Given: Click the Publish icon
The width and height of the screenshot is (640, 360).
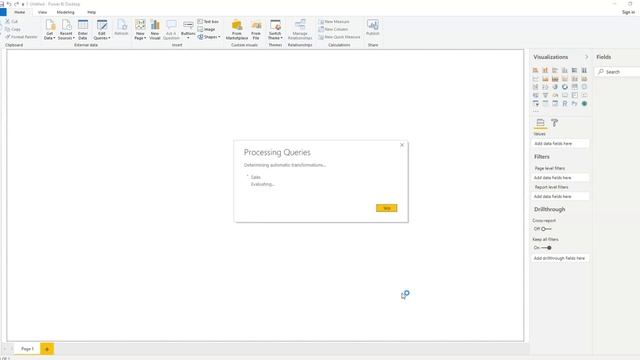Looking at the screenshot, I should pyautogui.click(x=373, y=24).
